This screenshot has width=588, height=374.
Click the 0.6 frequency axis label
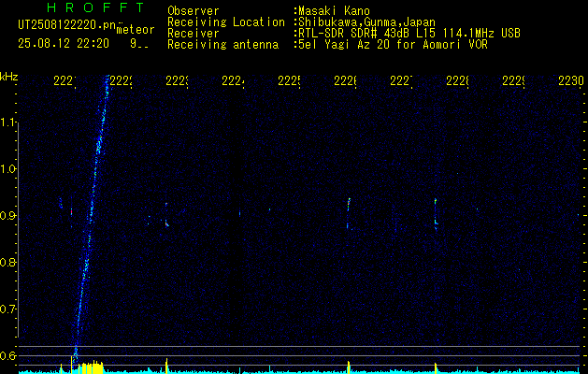click(x=7, y=355)
